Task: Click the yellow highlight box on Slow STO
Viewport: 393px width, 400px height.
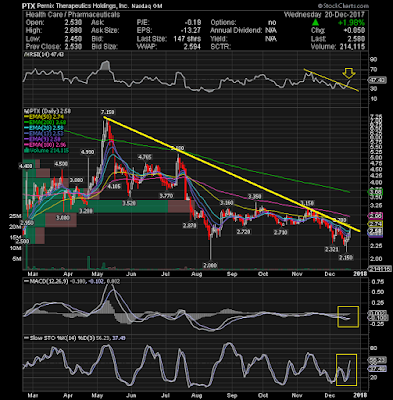Action: [346, 370]
